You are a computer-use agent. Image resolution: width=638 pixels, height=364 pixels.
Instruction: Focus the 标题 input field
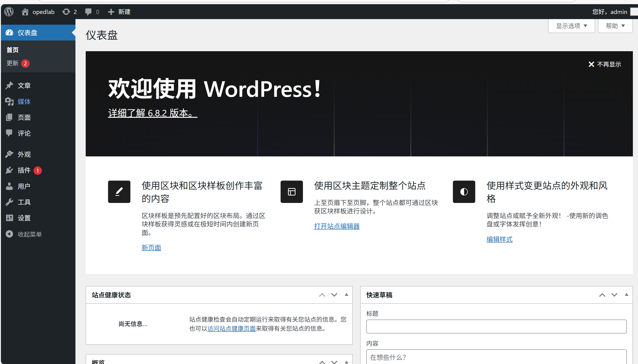[x=496, y=327]
